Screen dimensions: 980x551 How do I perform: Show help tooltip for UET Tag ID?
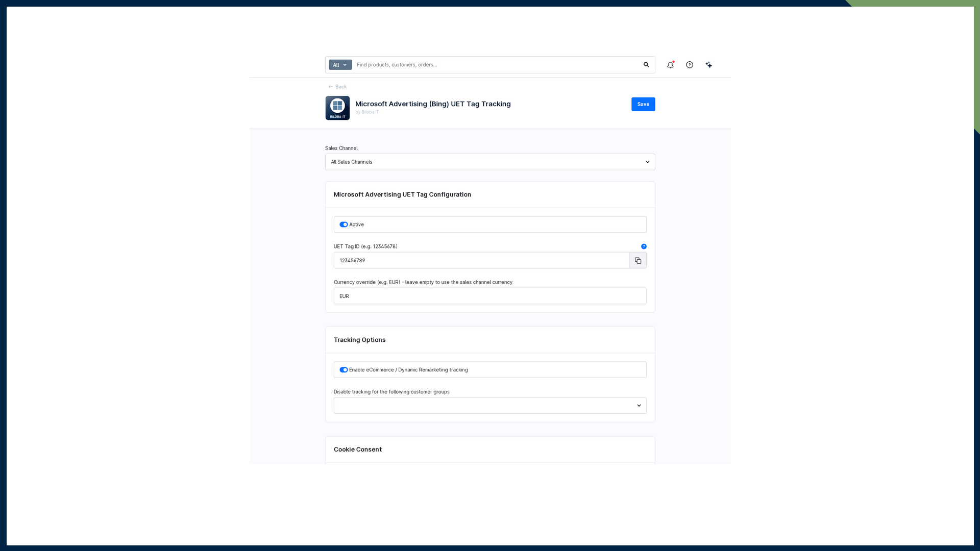pos(644,246)
